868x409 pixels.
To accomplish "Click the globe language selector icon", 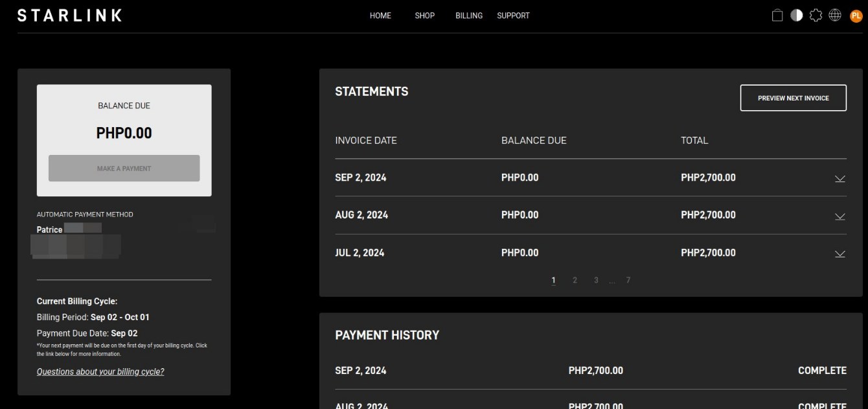I will [835, 16].
